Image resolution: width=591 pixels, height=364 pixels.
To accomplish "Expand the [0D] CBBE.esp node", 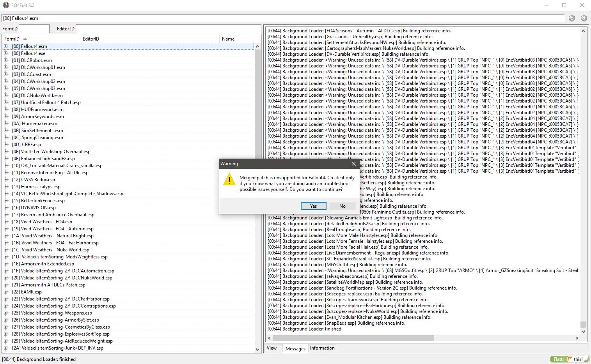I will tap(6, 145).
